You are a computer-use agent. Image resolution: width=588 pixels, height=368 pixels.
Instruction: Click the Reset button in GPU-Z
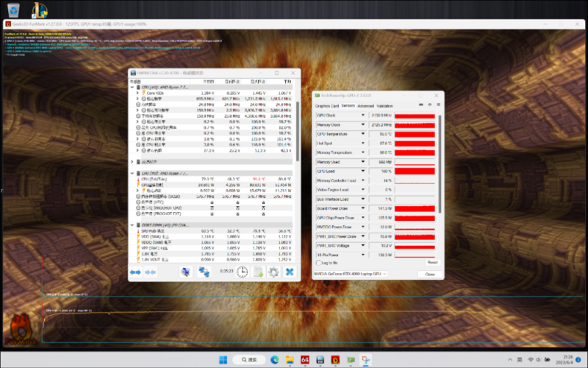point(431,262)
